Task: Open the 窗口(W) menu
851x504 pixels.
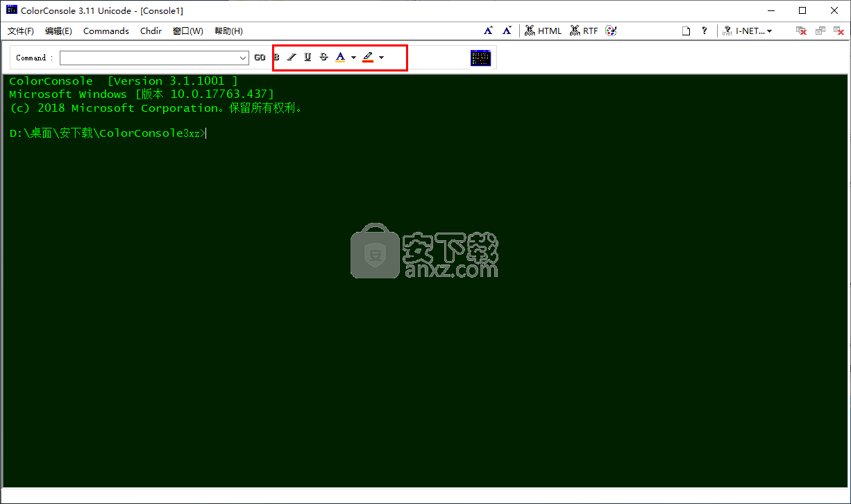Action: [x=188, y=31]
